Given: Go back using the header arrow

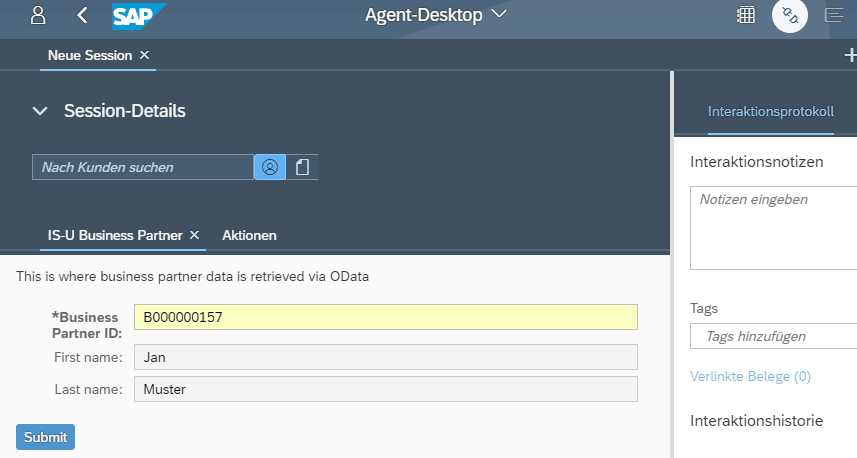Looking at the screenshot, I should coord(82,15).
